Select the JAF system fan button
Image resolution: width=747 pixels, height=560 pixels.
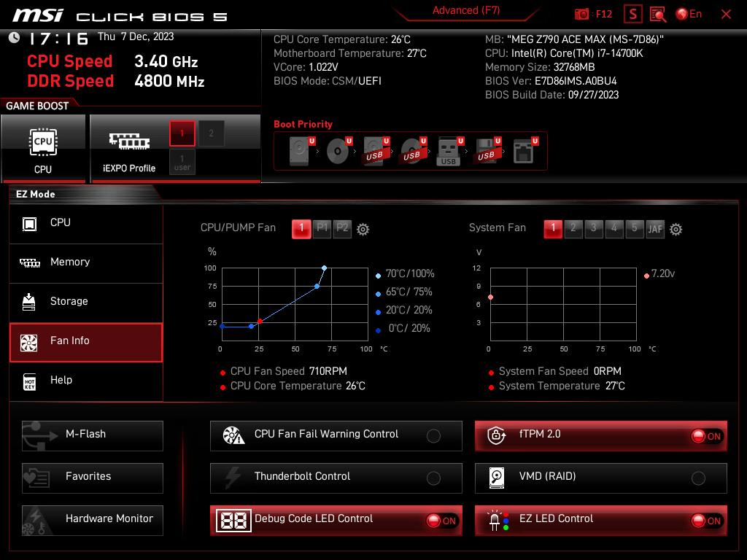point(655,229)
